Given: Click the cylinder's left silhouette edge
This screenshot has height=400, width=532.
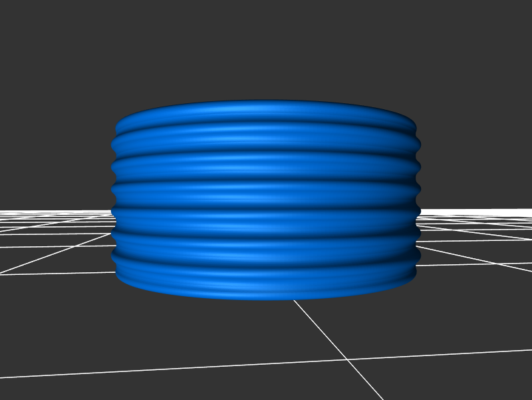Looking at the screenshot, I should pyautogui.click(x=114, y=200).
